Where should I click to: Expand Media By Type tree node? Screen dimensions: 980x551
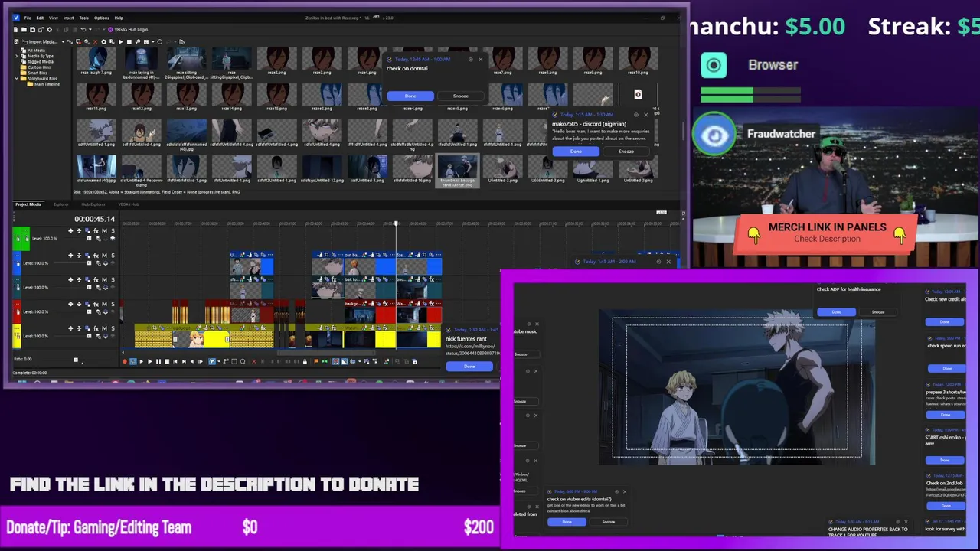point(16,56)
